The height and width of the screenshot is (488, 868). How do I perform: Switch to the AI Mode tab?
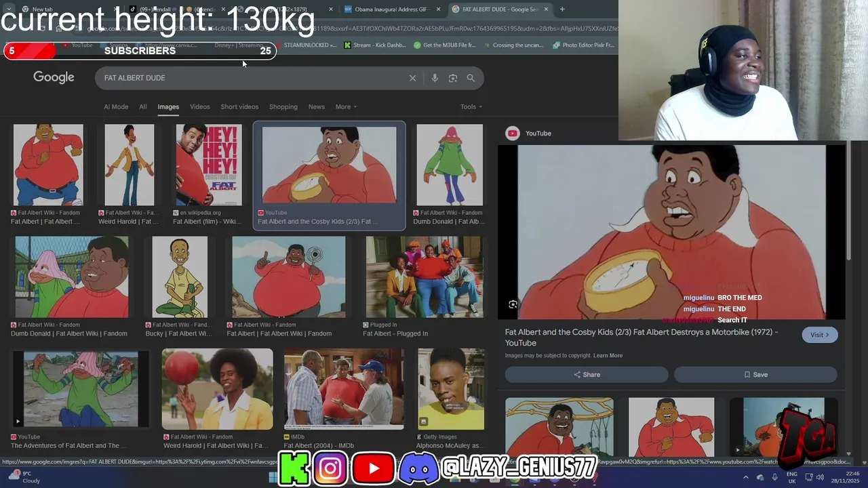click(116, 106)
